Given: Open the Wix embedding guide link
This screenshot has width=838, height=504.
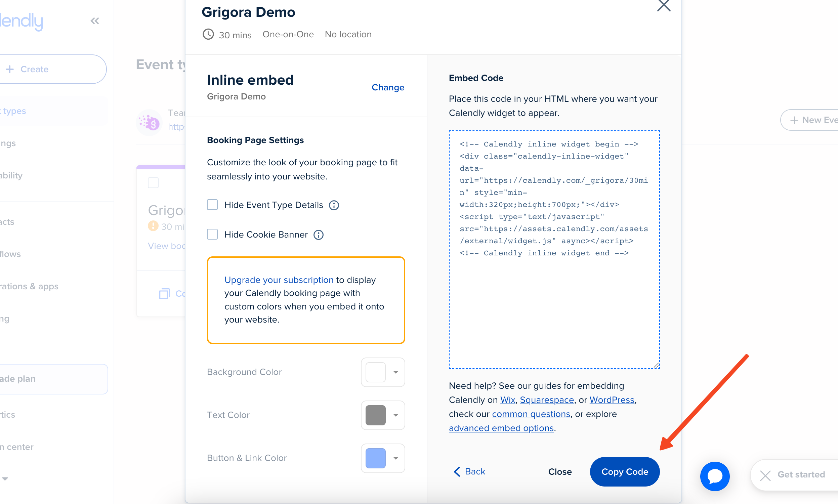Looking at the screenshot, I should [x=508, y=400].
